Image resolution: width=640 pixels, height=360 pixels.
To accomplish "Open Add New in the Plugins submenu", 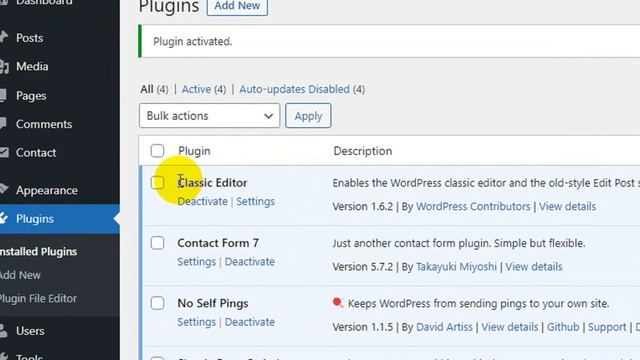I will pos(20,275).
